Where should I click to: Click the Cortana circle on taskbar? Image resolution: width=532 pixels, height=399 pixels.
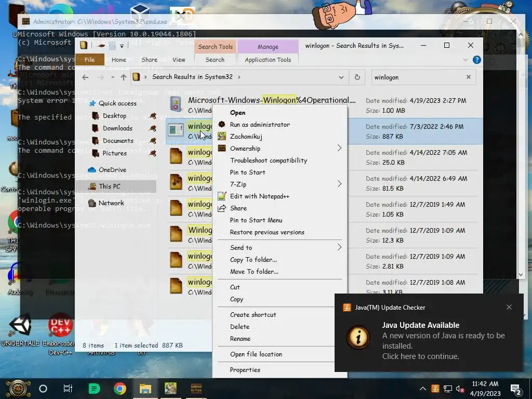(x=43, y=389)
